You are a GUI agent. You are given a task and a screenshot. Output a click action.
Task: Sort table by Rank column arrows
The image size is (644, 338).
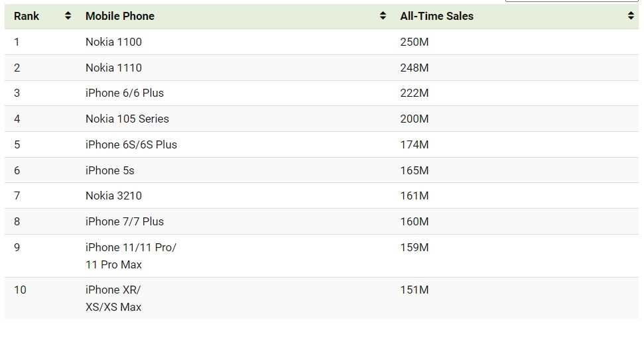(x=68, y=16)
